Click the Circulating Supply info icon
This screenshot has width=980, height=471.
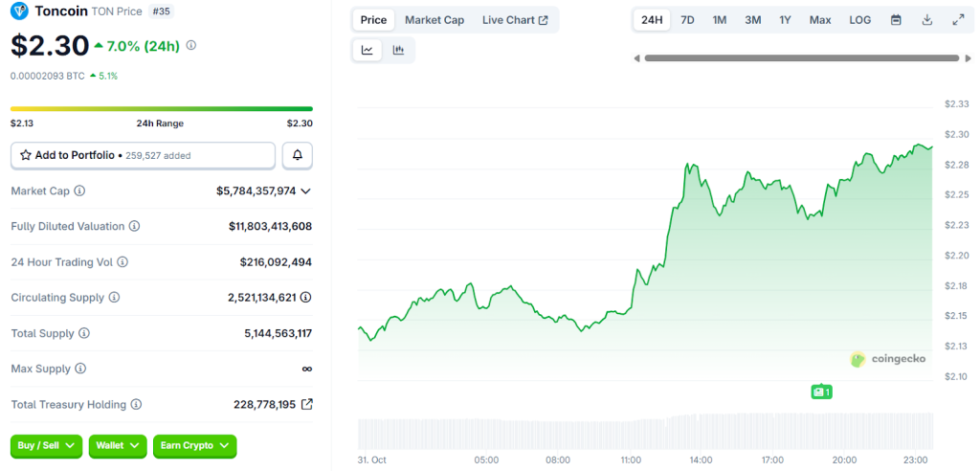pos(115,298)
